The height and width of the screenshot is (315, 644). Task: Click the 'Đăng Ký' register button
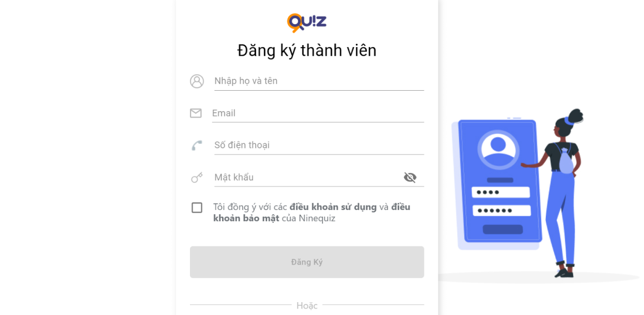(x=307, y=262)
